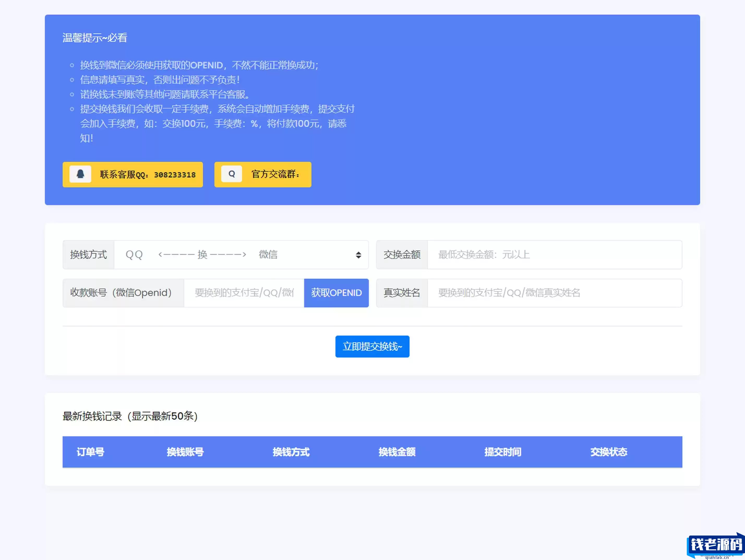Click the 真实姓名 form label
Viewport: 745px width, 560px height.
pos(402,293)
